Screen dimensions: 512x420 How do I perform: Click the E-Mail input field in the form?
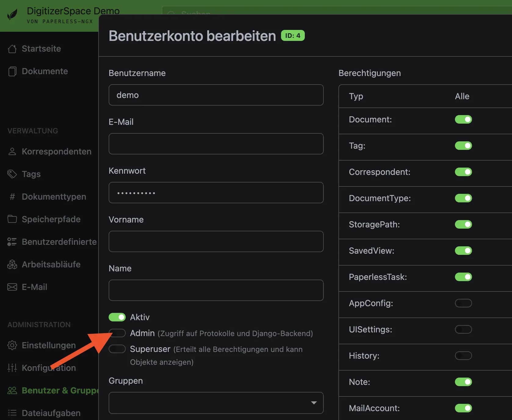click(x=216, y=144)
